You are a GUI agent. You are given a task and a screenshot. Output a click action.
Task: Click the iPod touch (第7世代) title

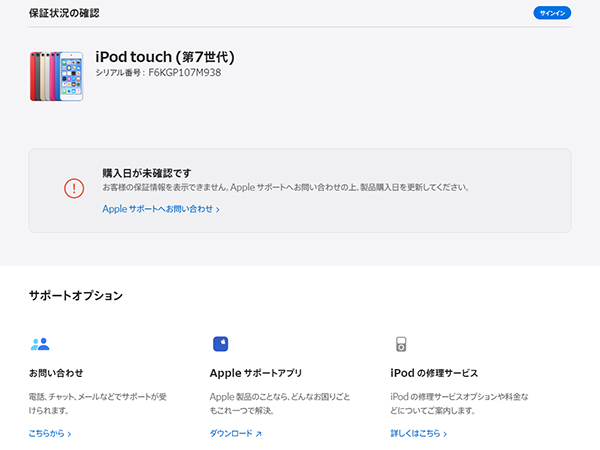(165, 57)
